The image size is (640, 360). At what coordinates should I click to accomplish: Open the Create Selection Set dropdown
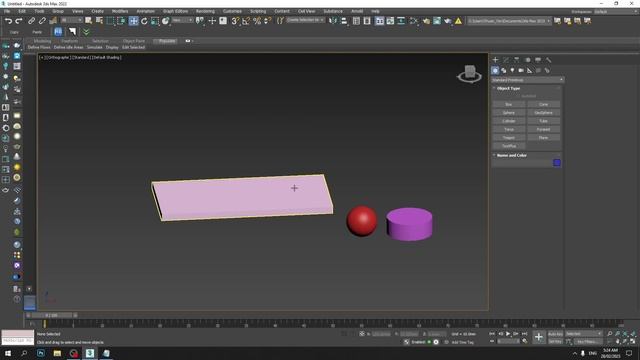305,20
